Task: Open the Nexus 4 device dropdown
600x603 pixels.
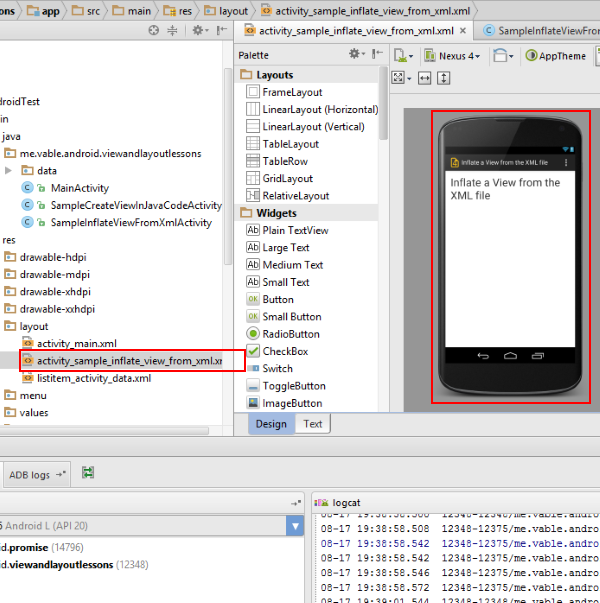Action: pyautogui.click(x=452, y=56)
